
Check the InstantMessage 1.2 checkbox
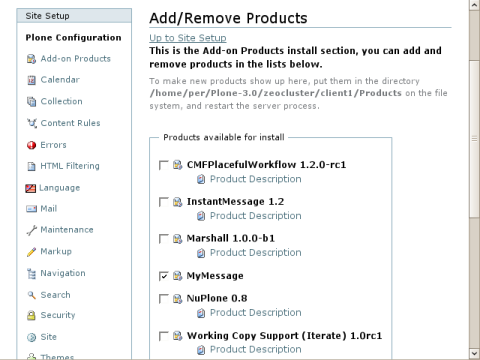(164, 202)
